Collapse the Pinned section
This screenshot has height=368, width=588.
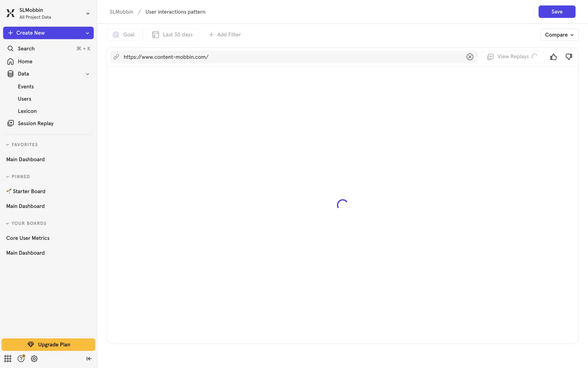[x=7, y=177]
